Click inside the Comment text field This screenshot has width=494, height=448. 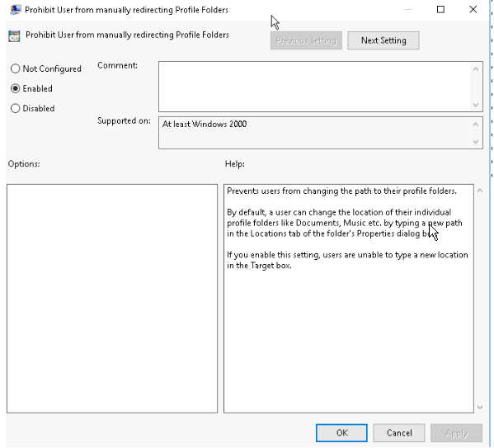tap(314, 87)
